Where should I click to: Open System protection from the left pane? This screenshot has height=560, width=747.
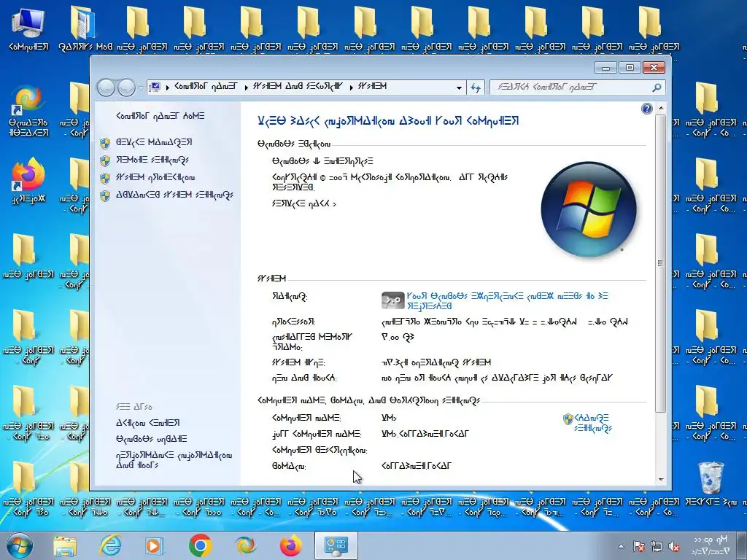coord(155,178)
